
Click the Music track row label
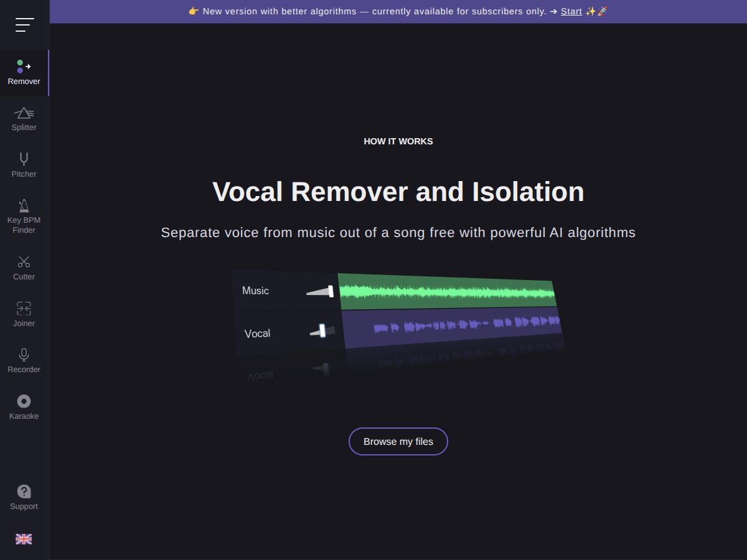tap(255, 291)
